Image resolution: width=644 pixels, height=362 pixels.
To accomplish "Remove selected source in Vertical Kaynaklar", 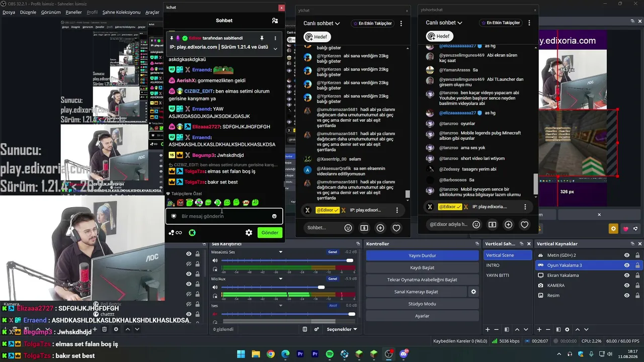I will point(548,329).
